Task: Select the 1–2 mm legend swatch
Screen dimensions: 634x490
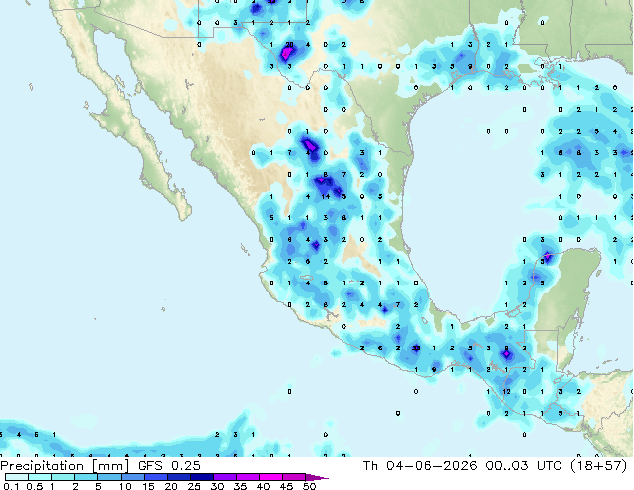Action: (63, 477)
